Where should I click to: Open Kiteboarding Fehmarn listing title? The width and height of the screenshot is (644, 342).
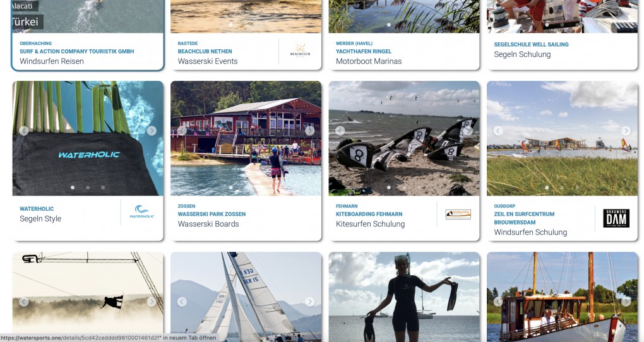click(x=369, y=214)
